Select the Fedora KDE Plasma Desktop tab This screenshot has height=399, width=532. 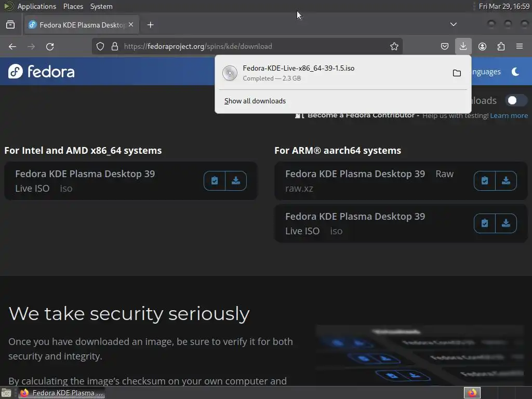pos(82,25)
